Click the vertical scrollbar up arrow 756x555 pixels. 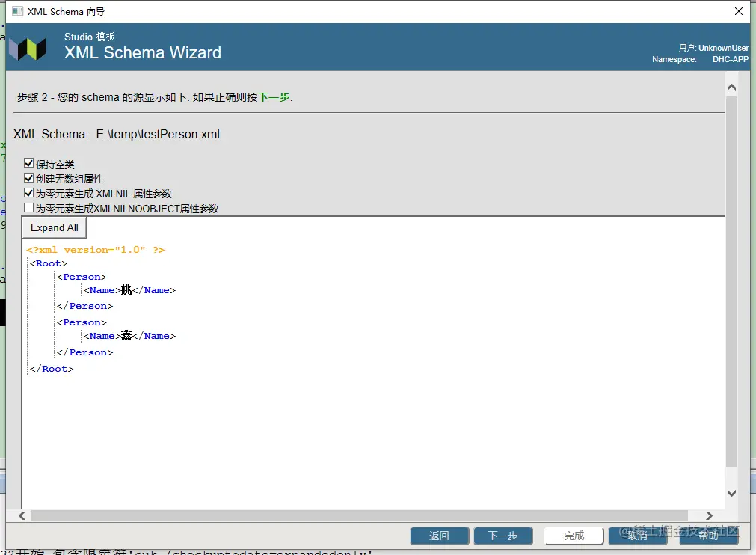731,88
